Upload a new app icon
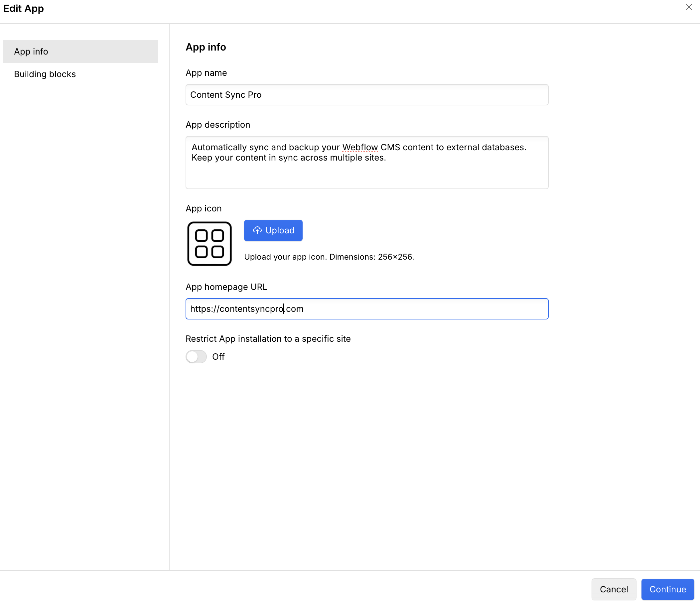 click(x=273, y=230)
